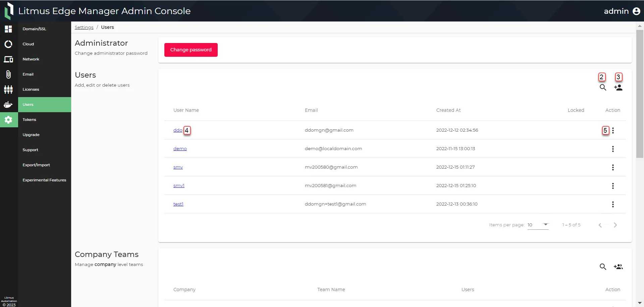The height and width of the screenshot is (307, 644).
Task: Click the scrollbar up arrow
Action: point(640,26)
